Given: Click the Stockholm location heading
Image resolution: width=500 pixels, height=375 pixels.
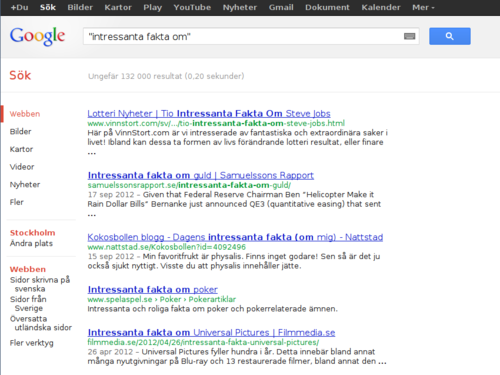Looking at the screenshot, I should click(x=32, y=233).
